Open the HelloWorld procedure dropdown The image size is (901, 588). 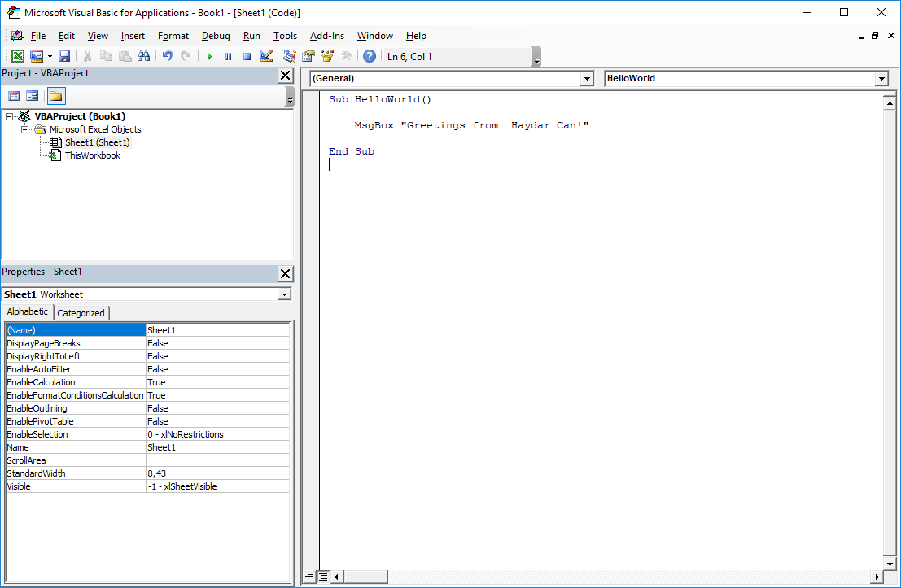tap(881, 79)
